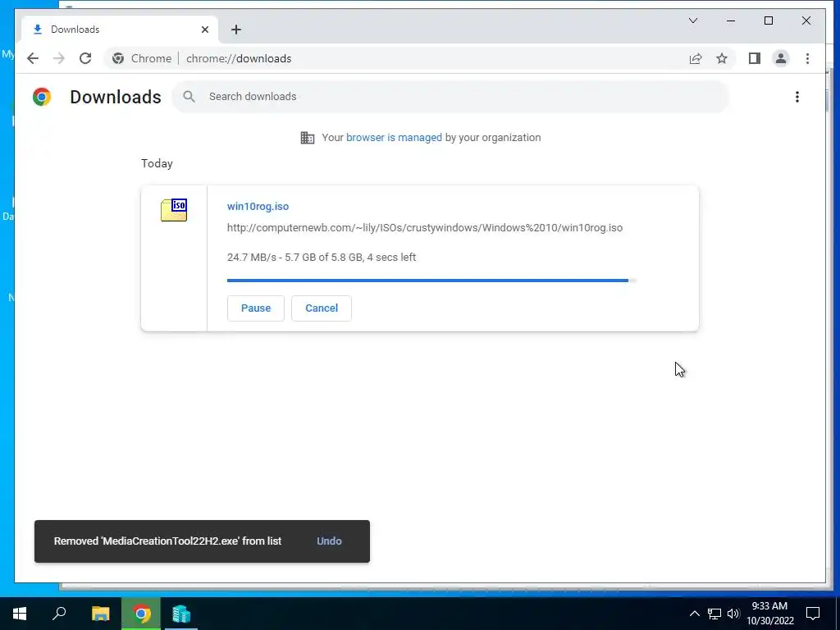Focus the Search downloads field
Screen dimensions: 840x630
450,97
